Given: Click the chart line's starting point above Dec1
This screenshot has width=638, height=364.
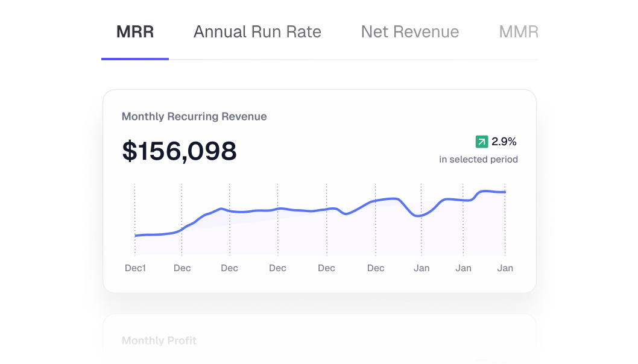Looking at the screenshot, I should (135, 236).
